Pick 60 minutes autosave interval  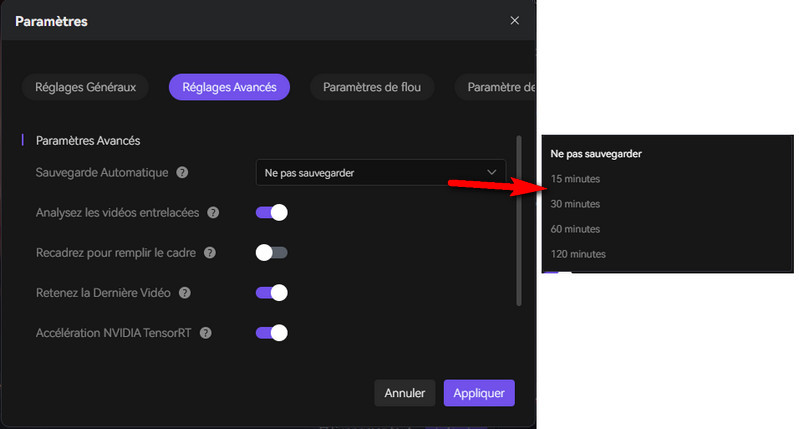tap(575, 229)
